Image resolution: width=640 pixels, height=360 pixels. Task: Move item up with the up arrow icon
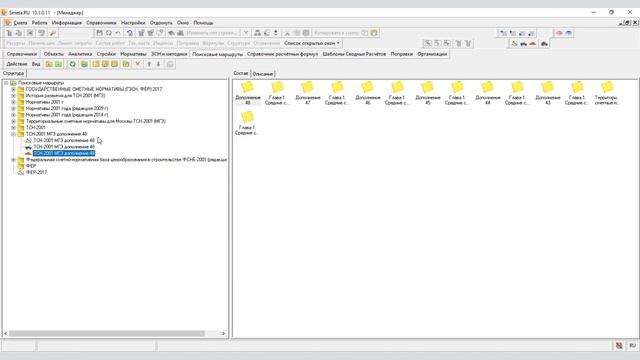click(x=149, y=64)
